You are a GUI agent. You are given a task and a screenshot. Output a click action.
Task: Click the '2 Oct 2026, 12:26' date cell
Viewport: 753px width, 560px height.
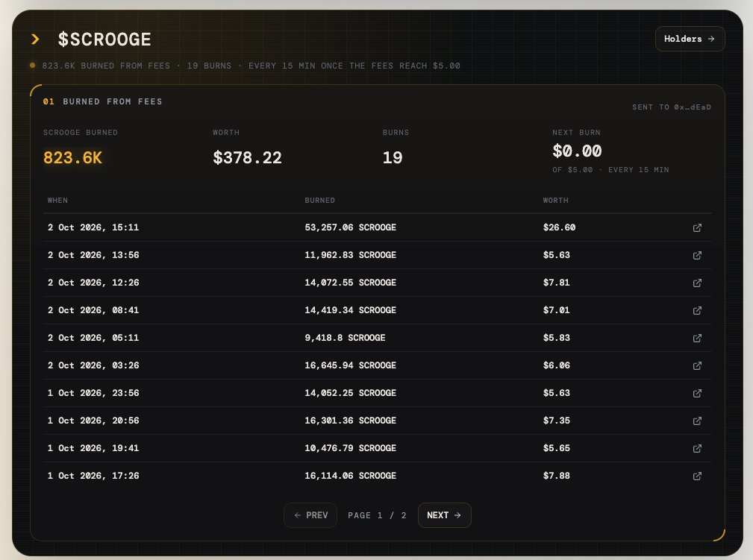(x=93, y=283)
